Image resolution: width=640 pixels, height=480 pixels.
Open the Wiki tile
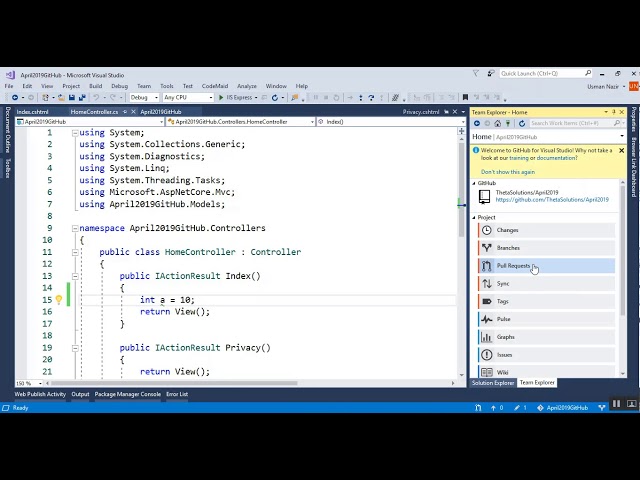tap(547, 372)
